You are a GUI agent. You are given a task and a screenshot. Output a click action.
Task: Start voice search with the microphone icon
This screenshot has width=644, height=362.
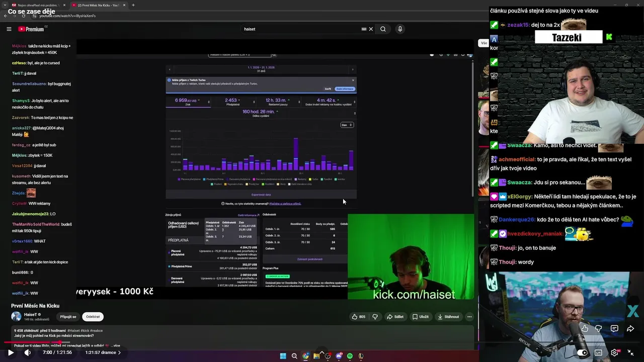pos(400,29)
